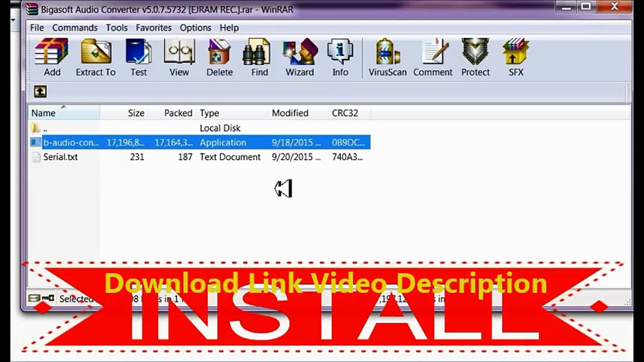The height and width of the screenshot is (362, 644).
Task: Minimize the WinRAR window
Action: [567, 7]
